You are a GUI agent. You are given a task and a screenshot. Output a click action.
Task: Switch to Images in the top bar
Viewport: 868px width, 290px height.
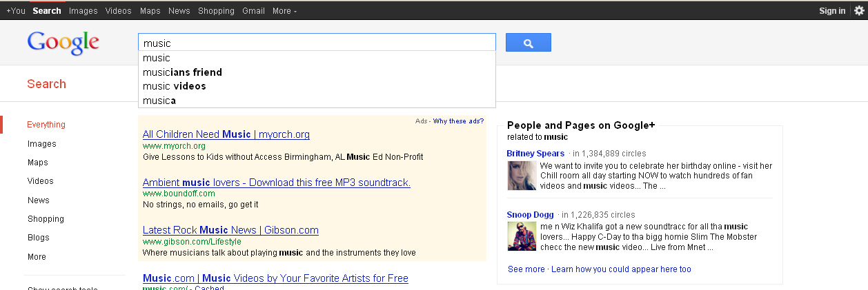point(83,11)
